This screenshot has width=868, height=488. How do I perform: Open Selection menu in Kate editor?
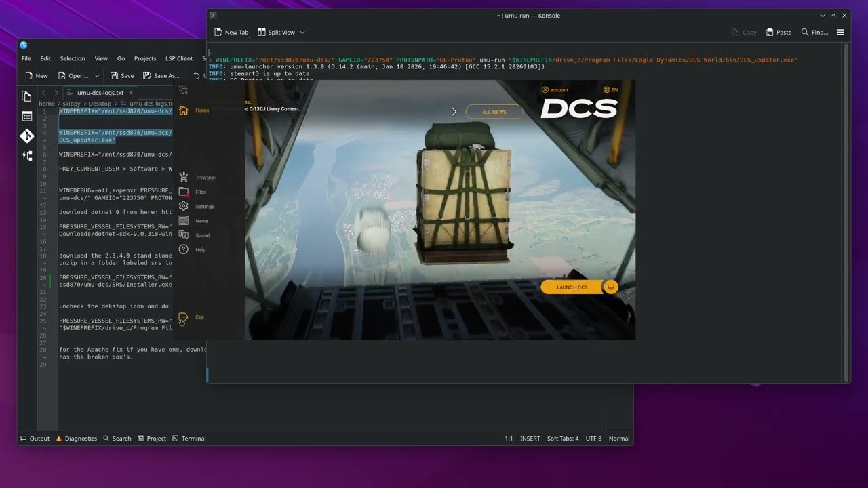click(x=73, y=58)
